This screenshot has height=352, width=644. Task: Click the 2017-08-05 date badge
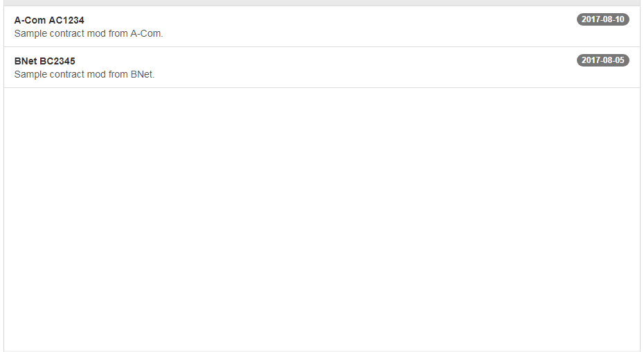pyautogui.click(x=602, y=60)
